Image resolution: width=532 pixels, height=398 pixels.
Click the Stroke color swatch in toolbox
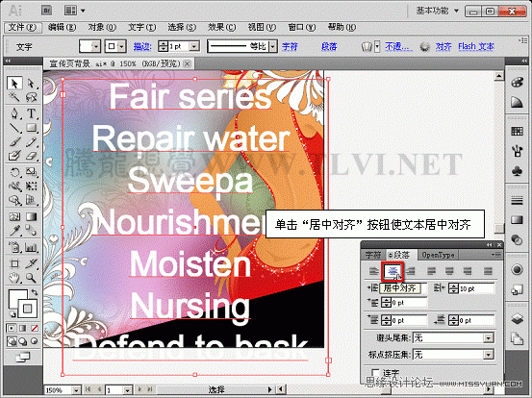click(28, 309)
